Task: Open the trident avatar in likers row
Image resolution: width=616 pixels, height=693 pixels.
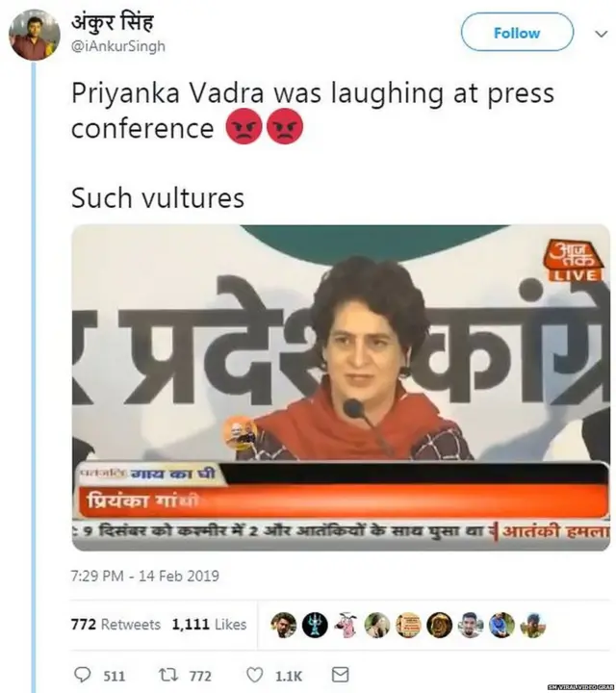Action: (x=314, y=625)
